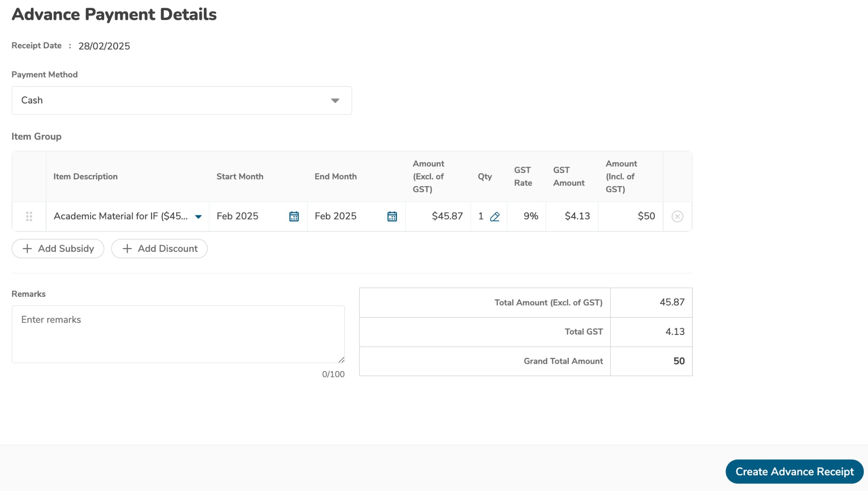Image resolution: width=868 pixels, height=491 pixels.
Task: Click the Grand Total Amount label
Action: point(563,361)
